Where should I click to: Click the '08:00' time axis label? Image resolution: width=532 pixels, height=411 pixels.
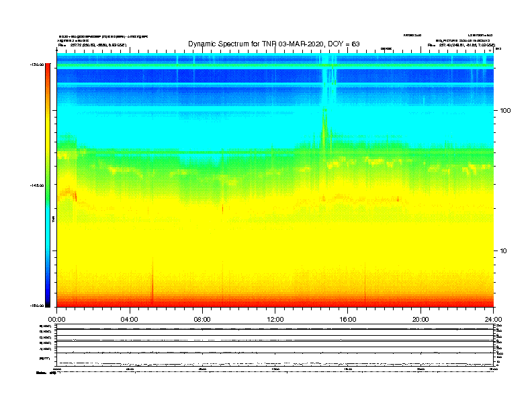[x=202, y=320]
